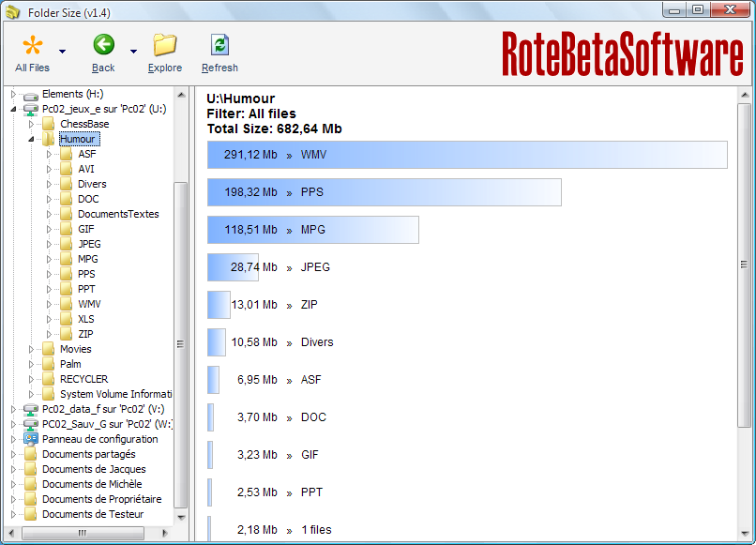Select Documents de Jacques in tree
Viewport: 756px width, 545px height.
click(x=94, y=469)
